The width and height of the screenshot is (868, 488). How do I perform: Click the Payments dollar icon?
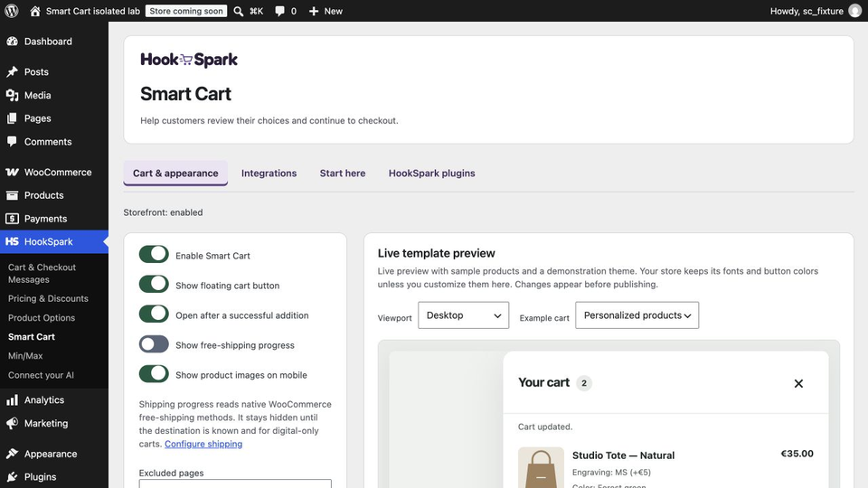(12, 219)
